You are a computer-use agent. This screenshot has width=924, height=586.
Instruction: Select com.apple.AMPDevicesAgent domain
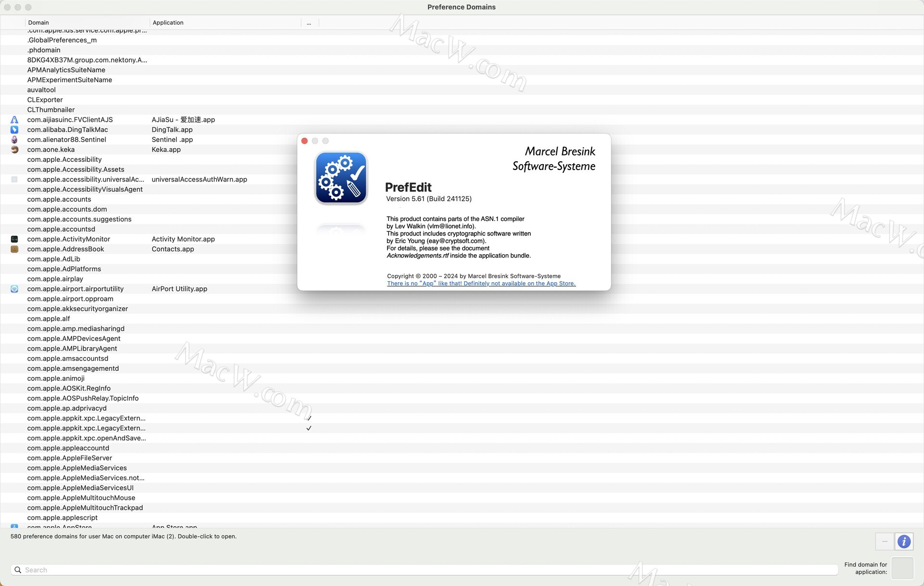click(x=74, y=339)
